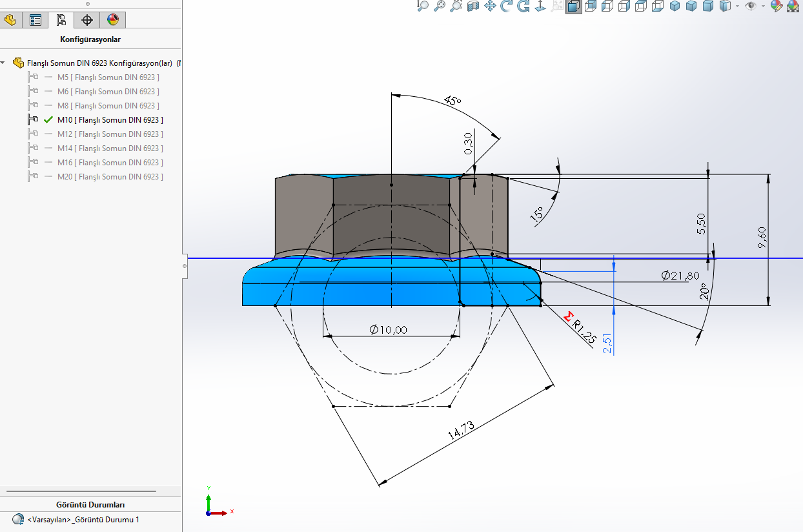
Task: Switch to the Right view orientation
Action: [x=624, y=6]
